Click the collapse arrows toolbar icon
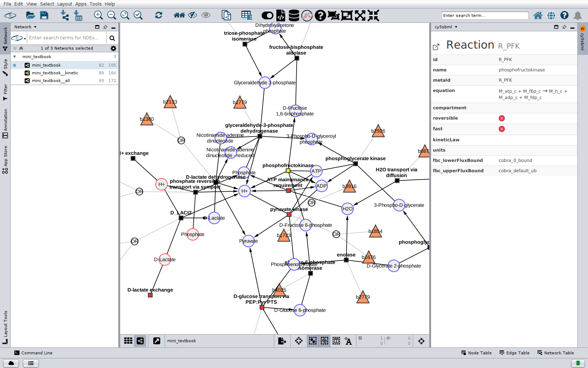Viewport: 588px width, 368px height. click(x=373, y=15)
